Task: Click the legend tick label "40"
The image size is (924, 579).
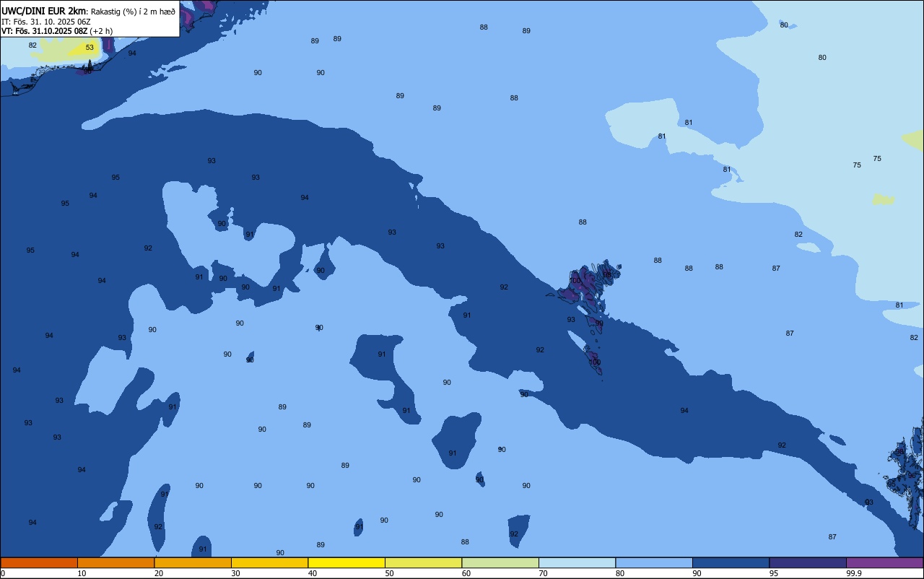Action: [313, 573]
